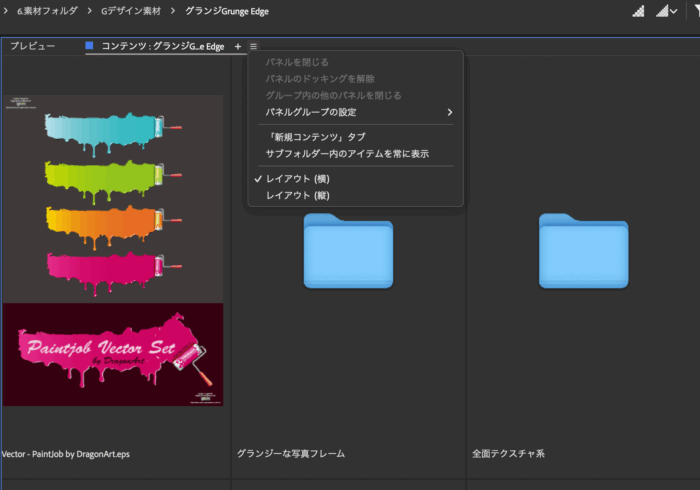The width and height of the screenshot is (700, 490).
Task: Select the コンテンツ:グランジG..e Edge tab
Action: click(163, 46)
